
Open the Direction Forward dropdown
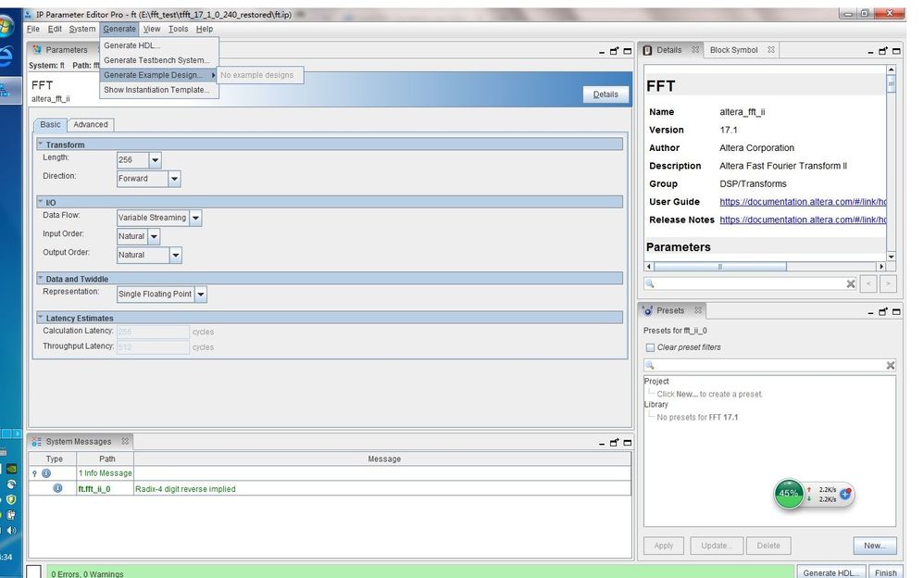point(174,179)
